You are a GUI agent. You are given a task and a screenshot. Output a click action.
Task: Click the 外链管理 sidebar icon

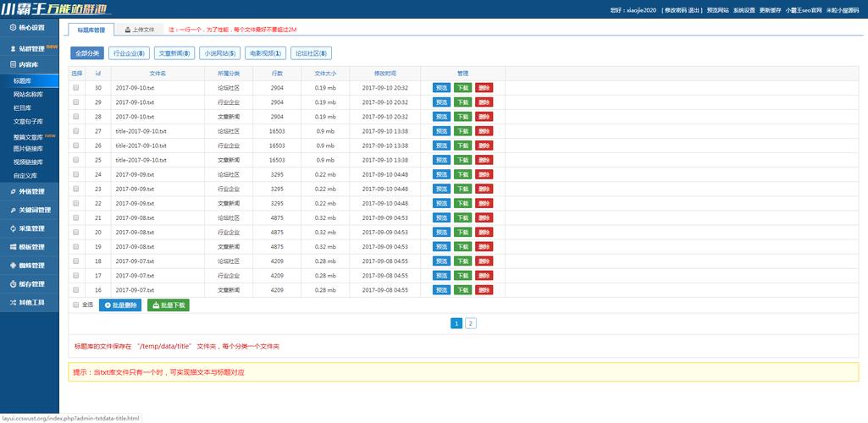click(13, 191)
